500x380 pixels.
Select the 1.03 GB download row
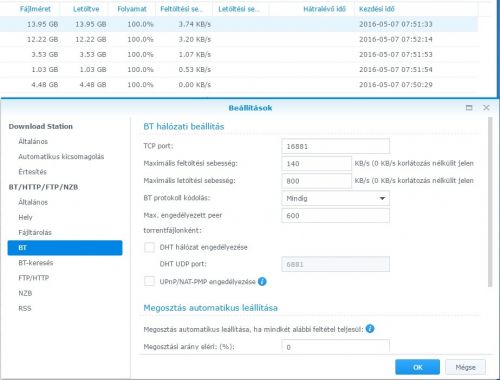(x=239, y=70)
